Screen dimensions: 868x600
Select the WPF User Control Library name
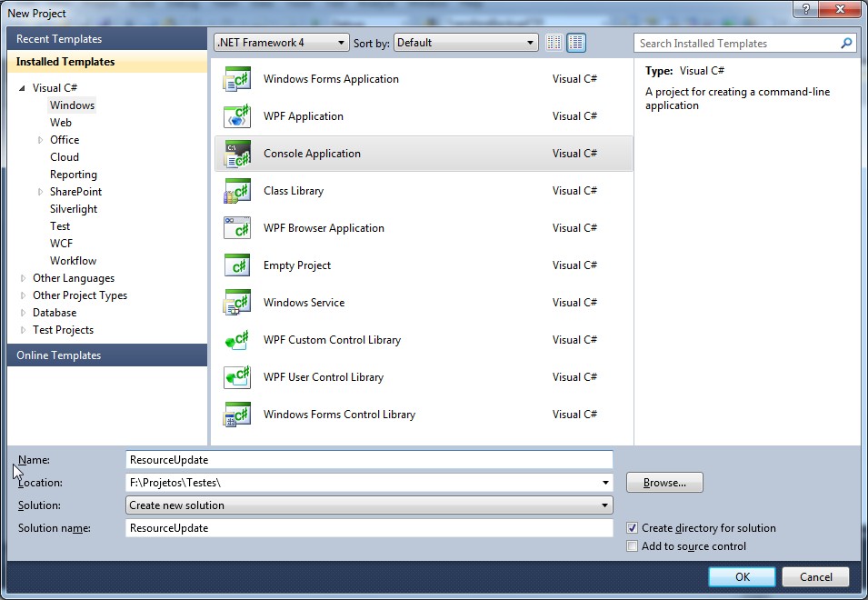pos(324,377)
